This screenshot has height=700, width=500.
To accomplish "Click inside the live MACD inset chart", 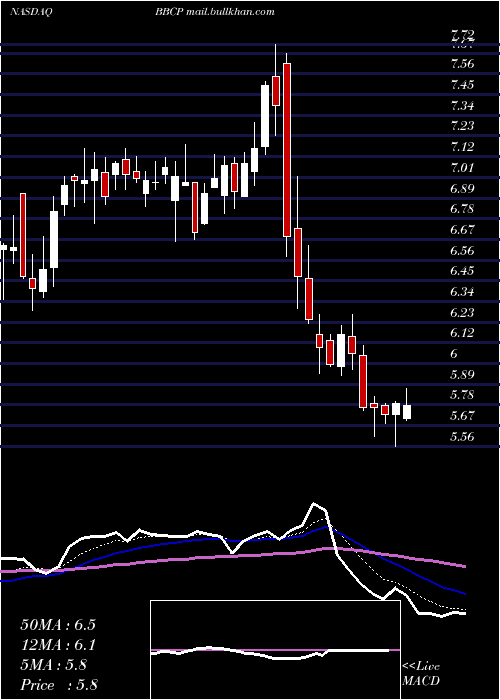I will tap(275, 650).
